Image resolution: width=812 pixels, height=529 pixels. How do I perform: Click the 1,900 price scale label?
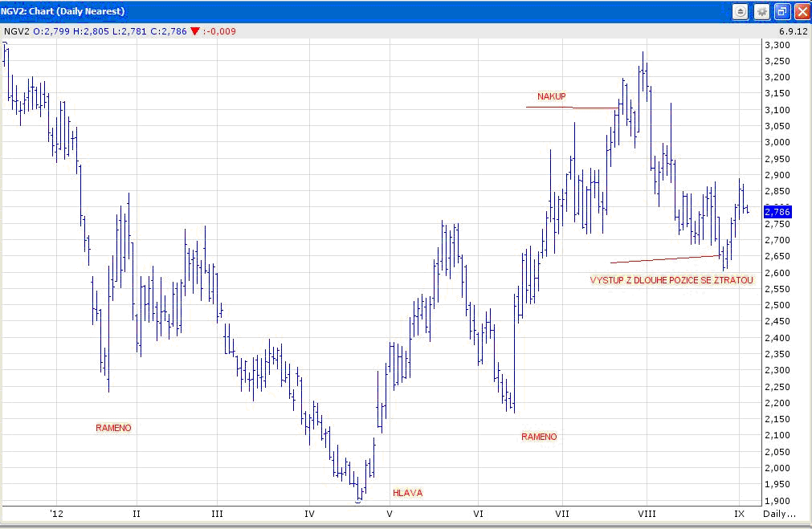777,501
